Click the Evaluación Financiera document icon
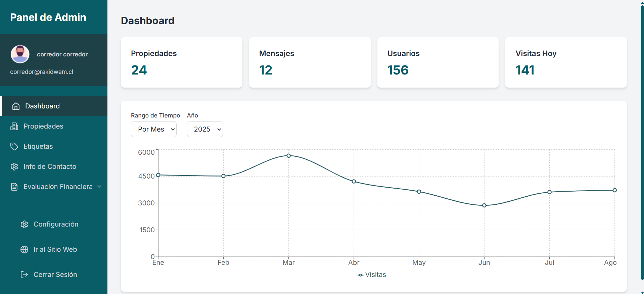 pyautogui.click(x=14, y=187)
